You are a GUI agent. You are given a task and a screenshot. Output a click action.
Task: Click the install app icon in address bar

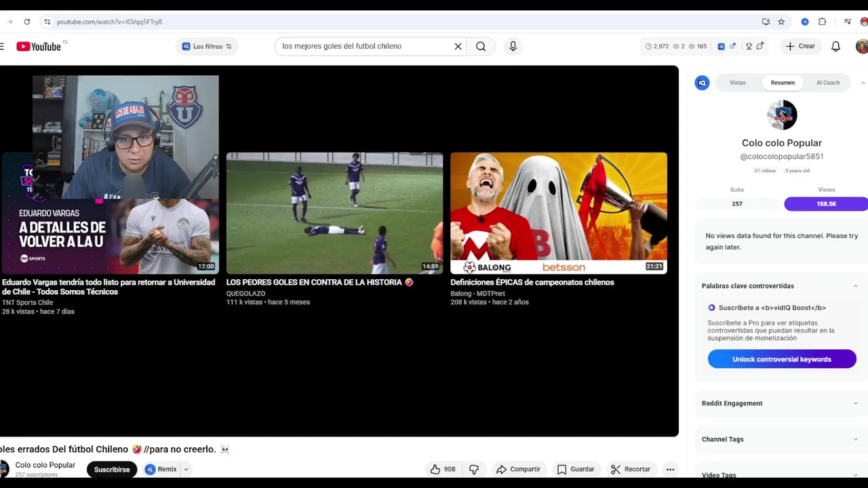[766, 22]
